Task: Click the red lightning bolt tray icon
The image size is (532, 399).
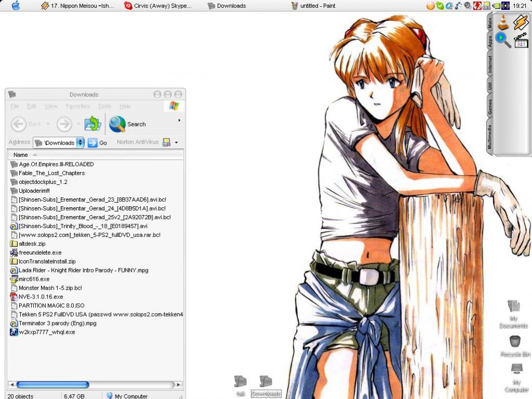Action: click(477, 6)
